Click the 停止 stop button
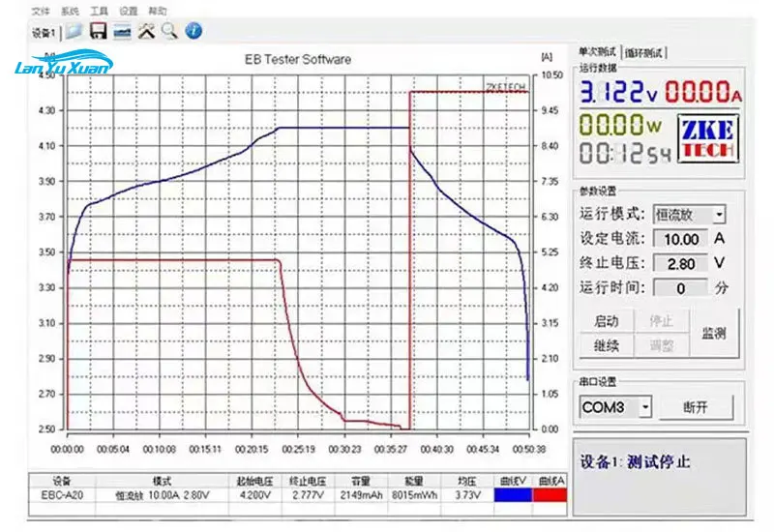774x532 pixels. (x=662, y=321)
